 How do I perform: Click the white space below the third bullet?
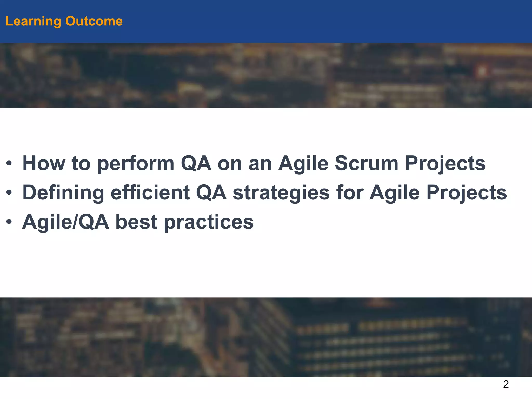pos(266,265)
